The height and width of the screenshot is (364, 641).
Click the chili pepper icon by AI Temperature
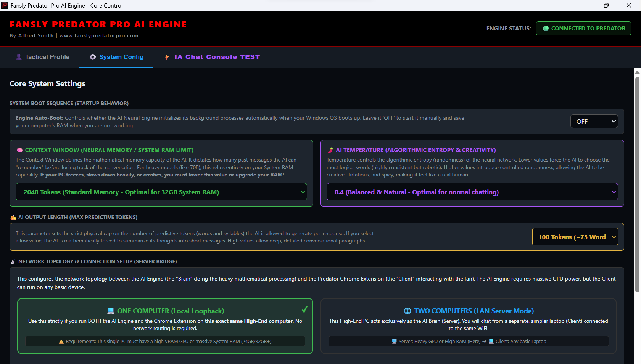[330, 150]
